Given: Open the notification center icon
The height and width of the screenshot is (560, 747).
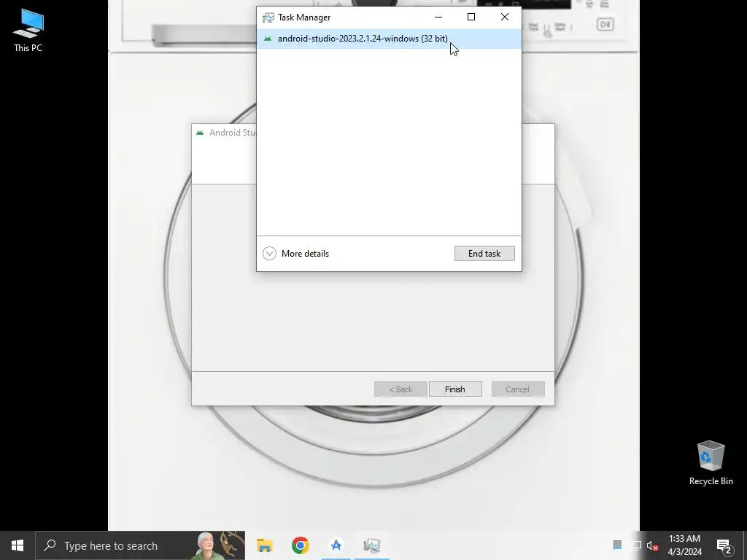Looking at the screenshot, I should (x=724, y=545).
